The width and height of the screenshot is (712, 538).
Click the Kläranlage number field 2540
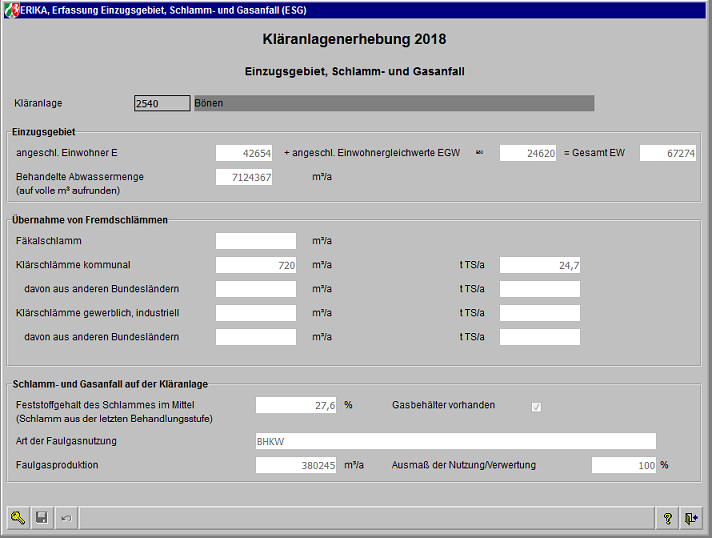pyautogui.click(x=161, y=103)
